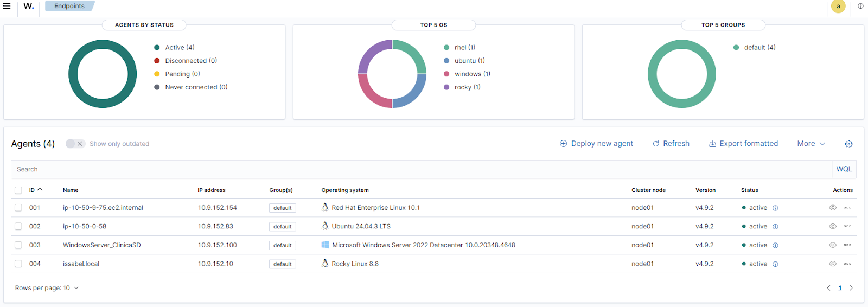Click status info icon for agent 004

pyautogui.click(x=775, y=264)
